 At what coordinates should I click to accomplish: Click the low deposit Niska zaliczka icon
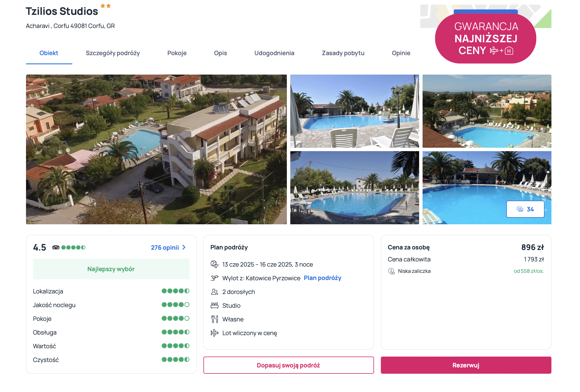tap(391, 271)
